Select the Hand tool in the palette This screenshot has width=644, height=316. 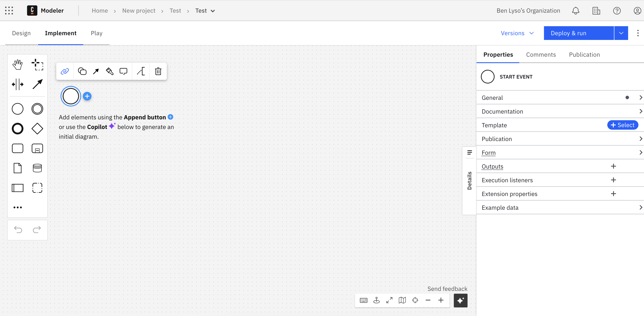coord(18,64)
